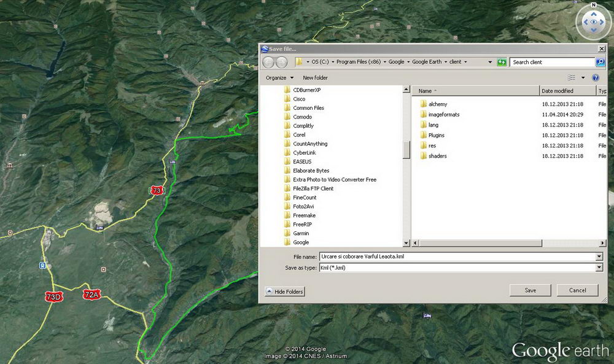Image resolution: width=614 pixels, height=364 pixels.
Task: Click the Google Earth look-around compass eye
Action: pos(594,22)
